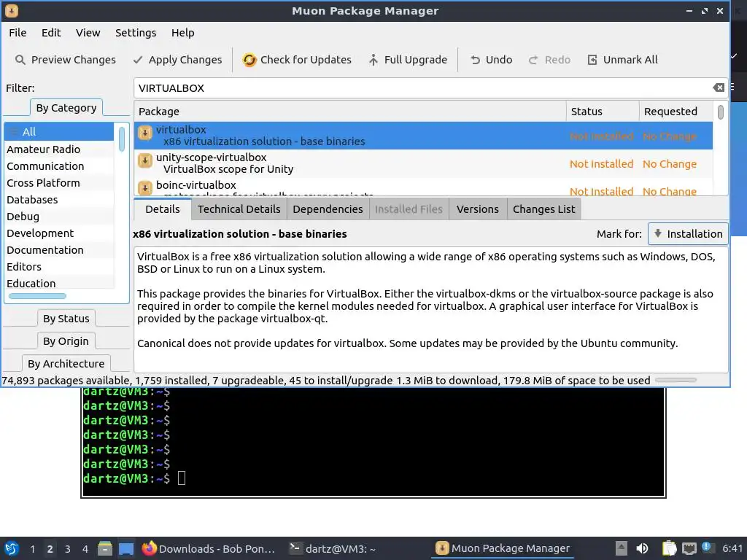The image size is (747, 560).
Task: Mark virtualbox for Installation
Action: coord(688,234)
